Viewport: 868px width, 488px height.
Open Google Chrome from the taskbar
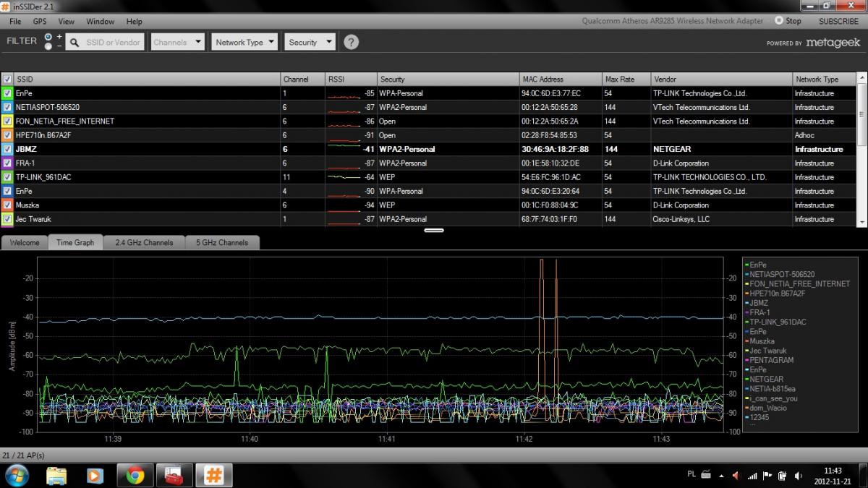point(135,475)
